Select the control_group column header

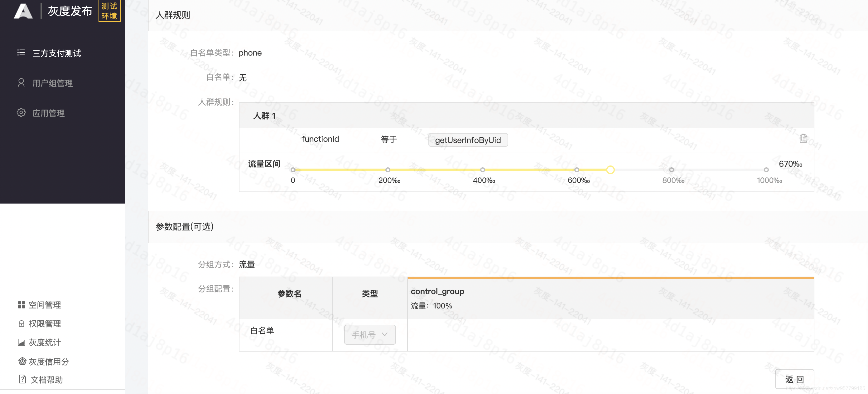(437, 292)
